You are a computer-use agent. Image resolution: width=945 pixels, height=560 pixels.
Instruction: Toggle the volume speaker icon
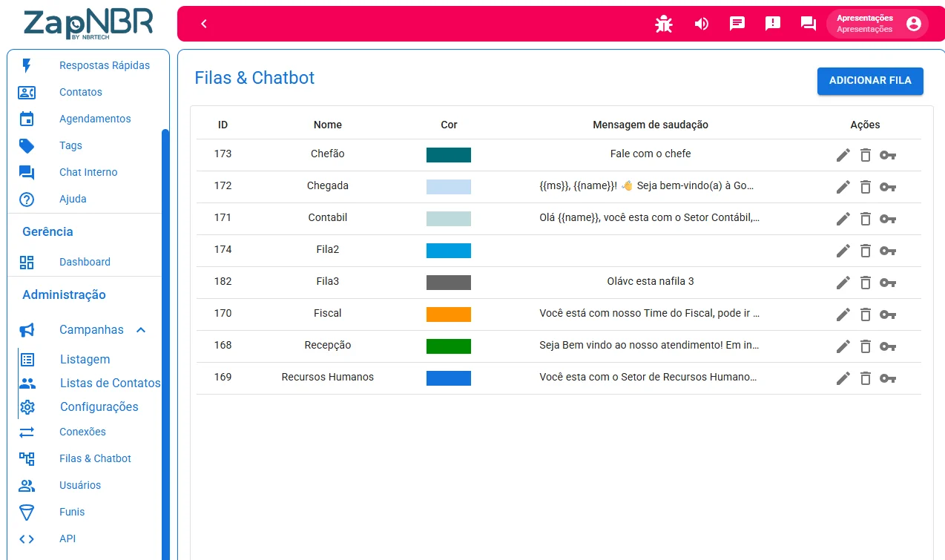click(701, 24)
